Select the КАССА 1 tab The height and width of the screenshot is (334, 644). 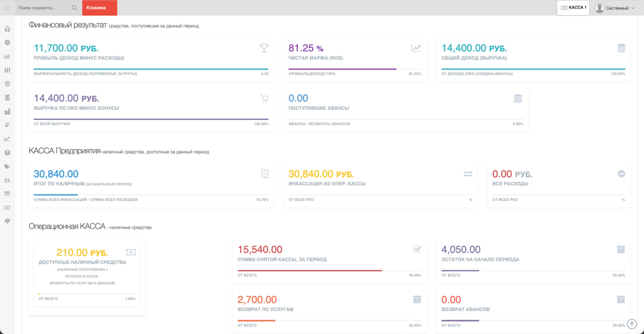click(574, 8)
